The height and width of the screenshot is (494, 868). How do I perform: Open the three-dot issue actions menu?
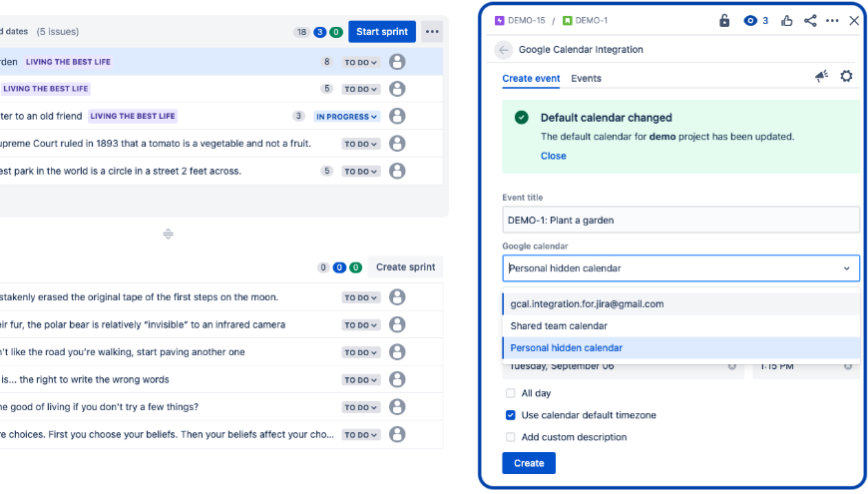[832, 20]
